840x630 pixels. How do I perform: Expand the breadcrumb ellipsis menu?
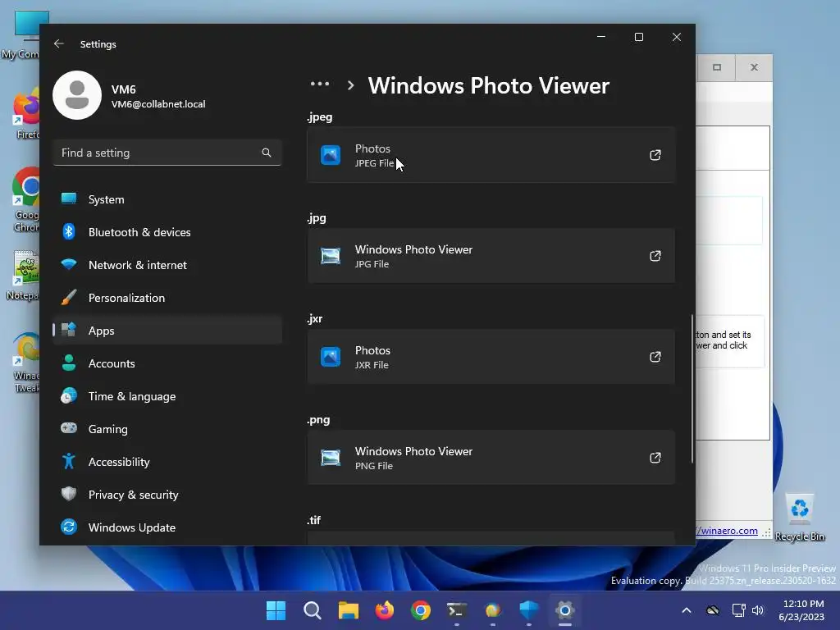[x=320, y=84]
